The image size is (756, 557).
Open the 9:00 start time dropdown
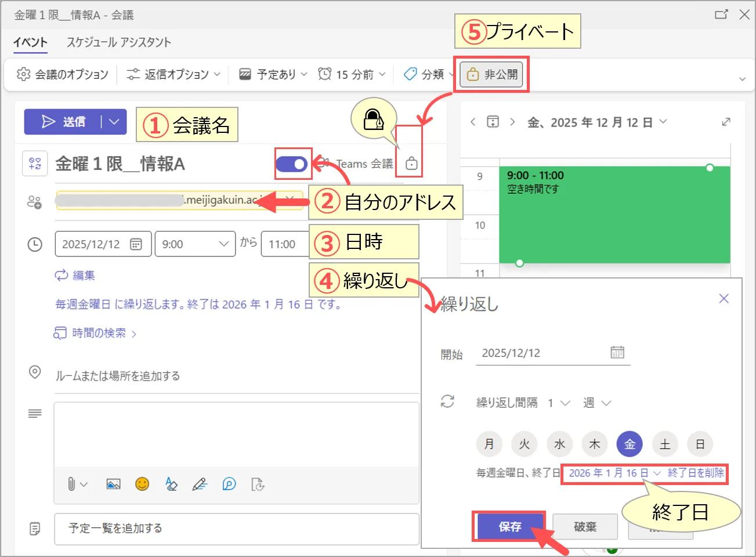pyautogui.click(x=195, y=244)
